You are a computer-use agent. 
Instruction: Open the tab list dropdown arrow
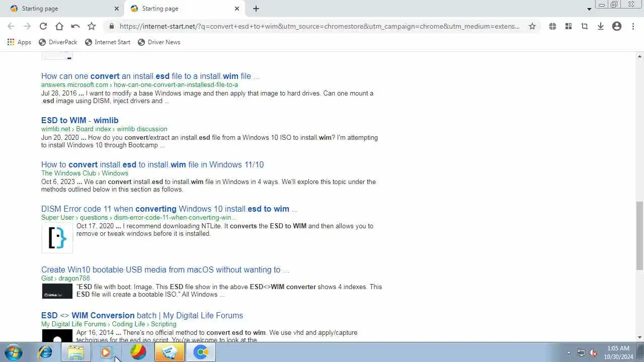(x=589, y=9)
